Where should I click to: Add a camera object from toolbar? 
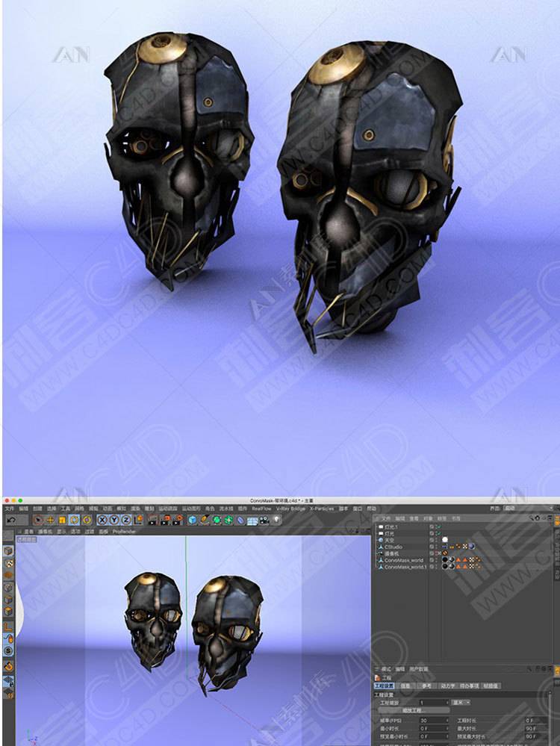(264, 520)
